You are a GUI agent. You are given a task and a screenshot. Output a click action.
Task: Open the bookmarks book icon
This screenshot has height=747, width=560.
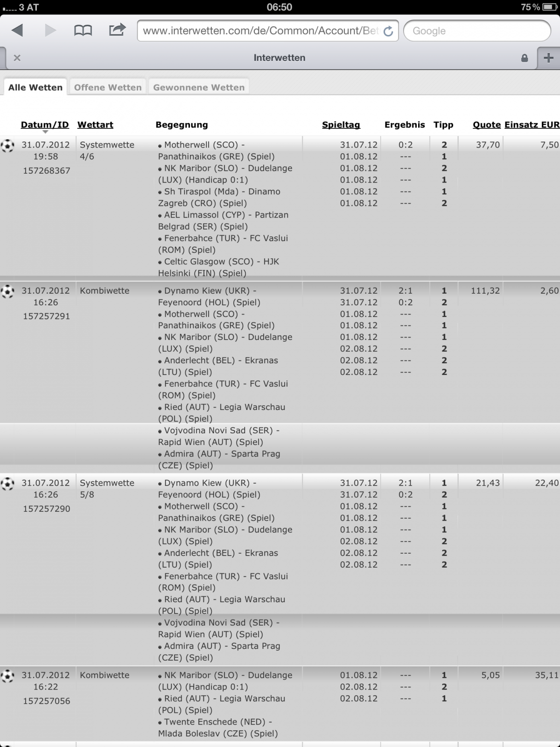click(83, 31)
